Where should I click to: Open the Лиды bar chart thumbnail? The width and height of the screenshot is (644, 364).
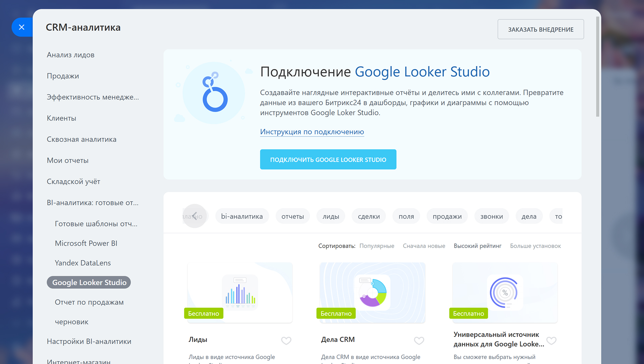(x=240, y=292)
